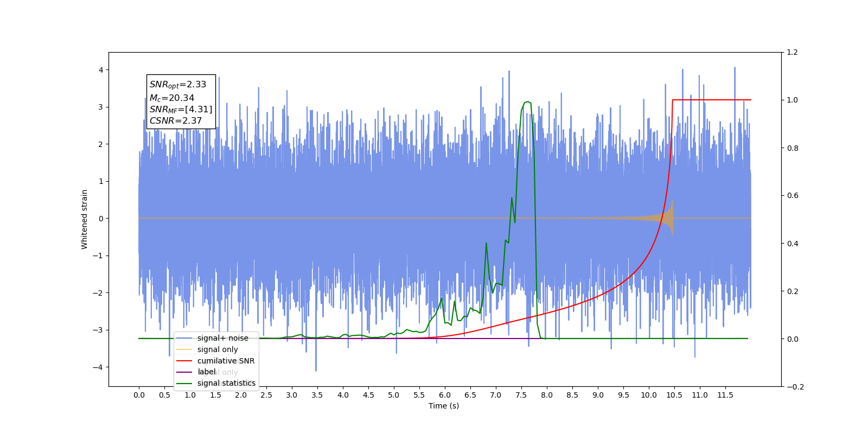The width and height of the screenshot is (868, 434).
Task: Click the 1.2 tick on right axis
Action: coord(793,52)
